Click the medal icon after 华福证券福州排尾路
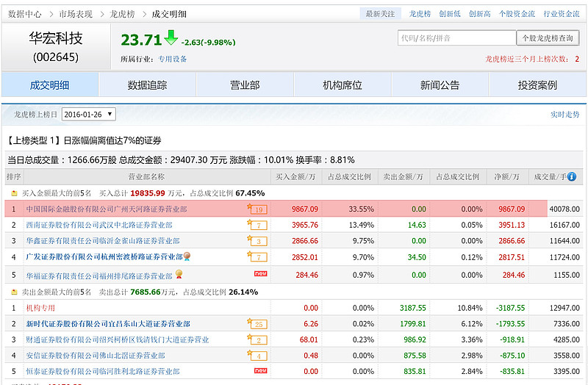The width and height of the screenshot is (588, 385). [x=179, y=274]
